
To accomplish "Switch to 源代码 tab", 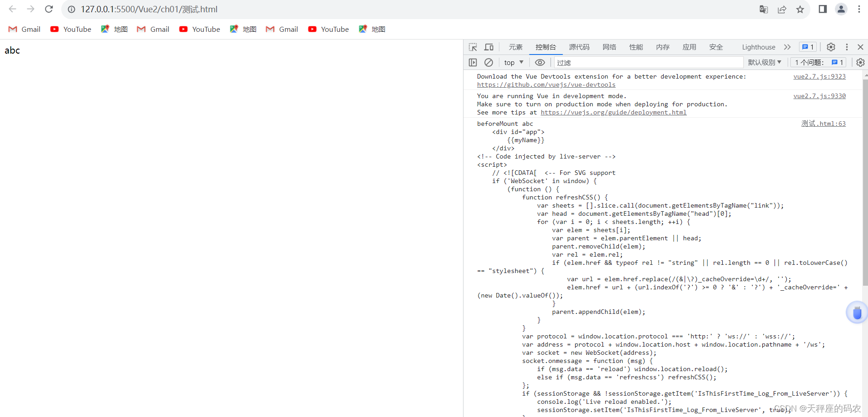I will [x=579, y=47].
